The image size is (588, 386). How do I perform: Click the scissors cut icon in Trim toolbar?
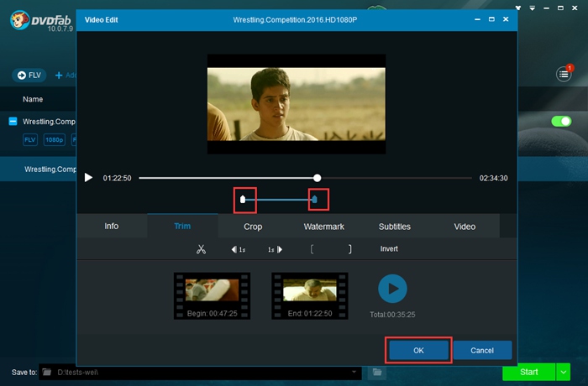point(201,249)
